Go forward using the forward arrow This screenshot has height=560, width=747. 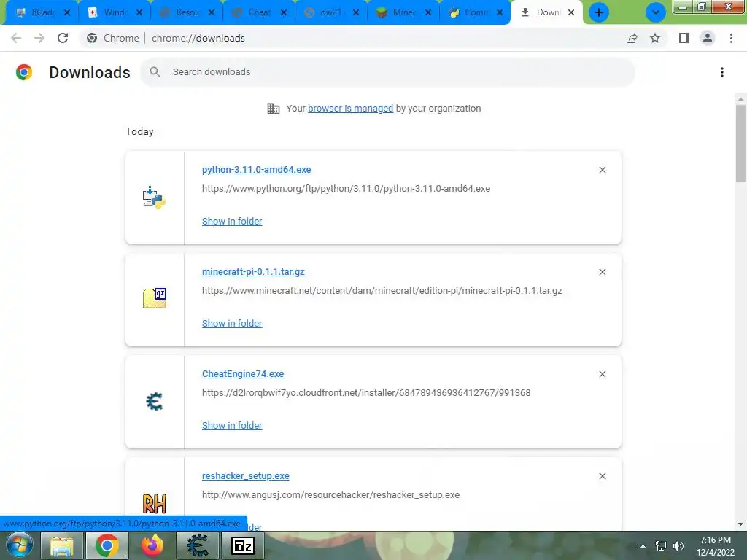pos(39,38)
